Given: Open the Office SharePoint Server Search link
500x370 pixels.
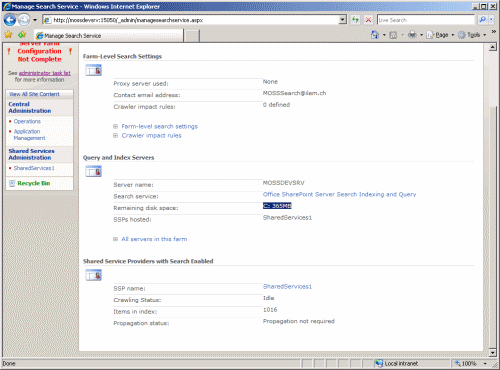Looking at the screenshot, I should 339,194.
